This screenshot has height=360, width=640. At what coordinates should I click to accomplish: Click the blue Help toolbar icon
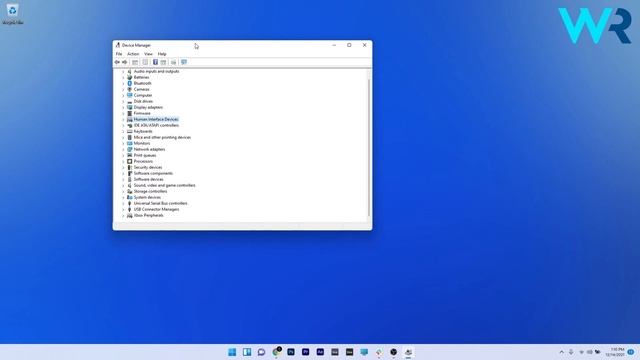tap(155, 62)
